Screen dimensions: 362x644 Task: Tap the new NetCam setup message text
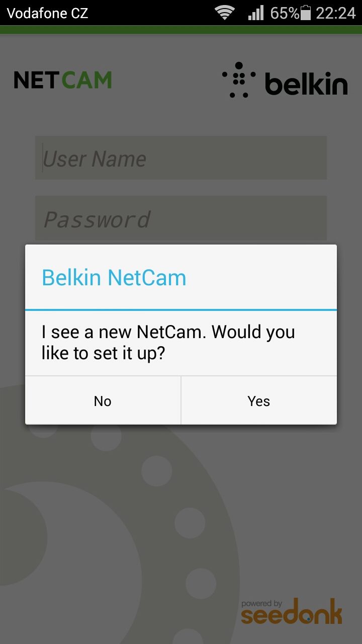tap(168, 343)
